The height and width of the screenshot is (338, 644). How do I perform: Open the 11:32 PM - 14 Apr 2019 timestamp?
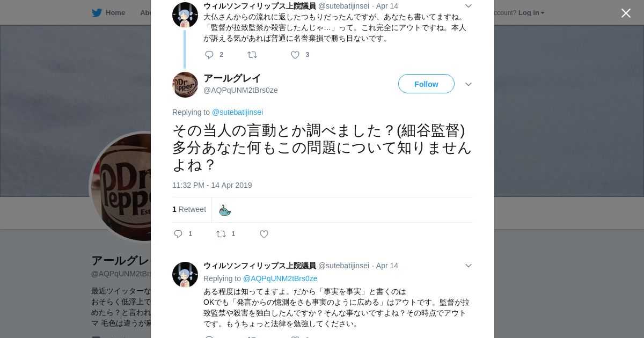point(212,185)
